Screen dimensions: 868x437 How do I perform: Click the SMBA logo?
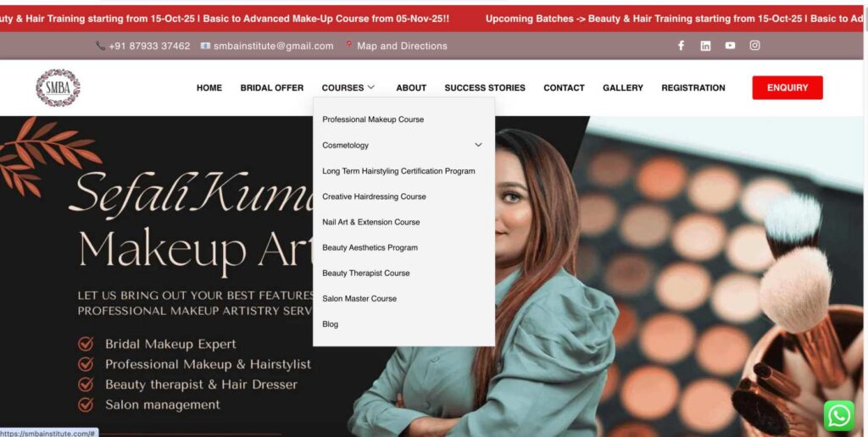pos(58,88)
